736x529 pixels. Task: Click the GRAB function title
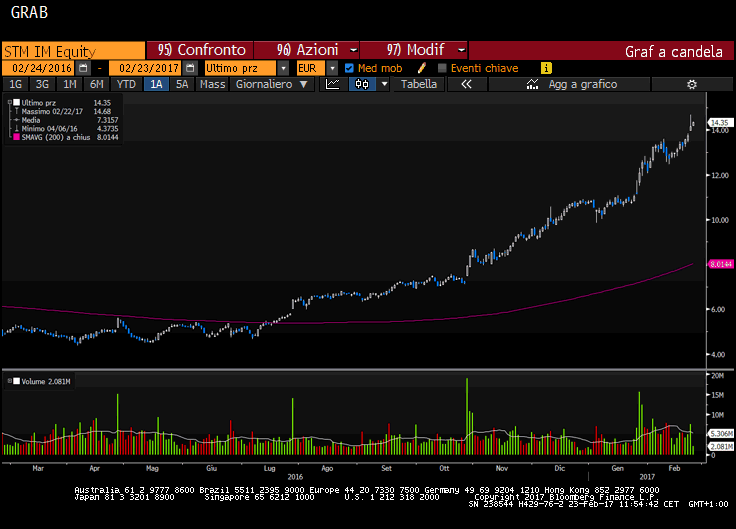point(29,12)
